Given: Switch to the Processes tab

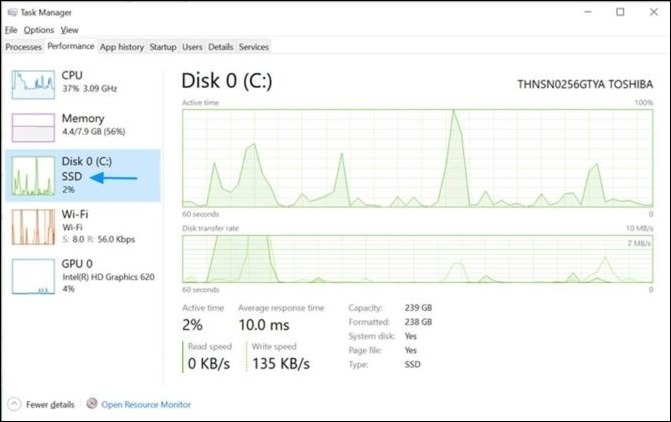Looking at the screenshot, I should [22, 47].
